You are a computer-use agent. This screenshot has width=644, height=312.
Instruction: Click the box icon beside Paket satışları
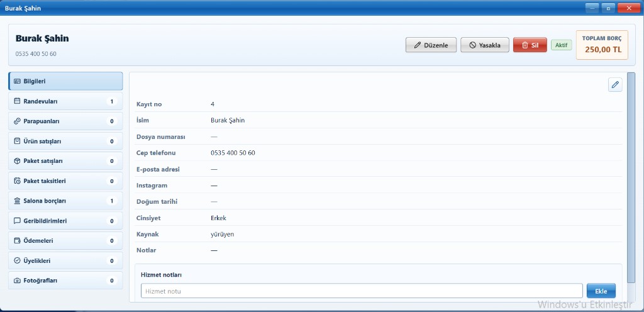pyautogui.click(x=17, y=161)
